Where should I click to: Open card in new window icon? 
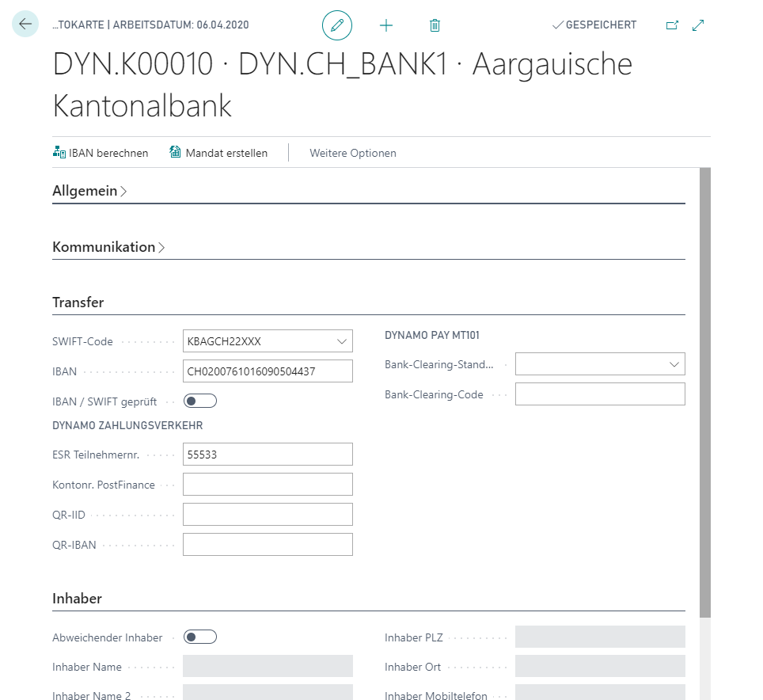pos(672,25)
